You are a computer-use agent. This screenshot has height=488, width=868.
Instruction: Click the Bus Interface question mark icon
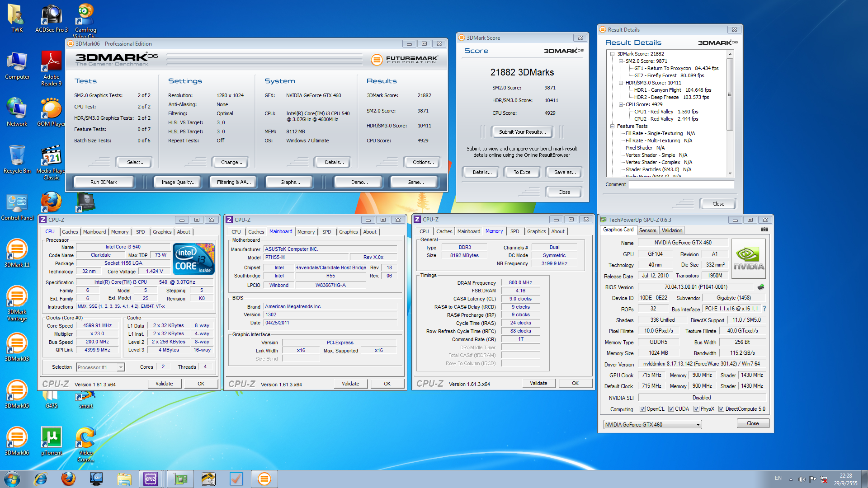pyautogui.click(x=764, y=309)
